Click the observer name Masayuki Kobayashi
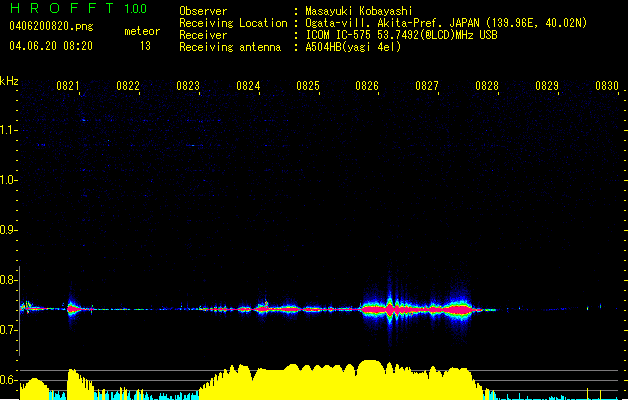 point(359,11)
